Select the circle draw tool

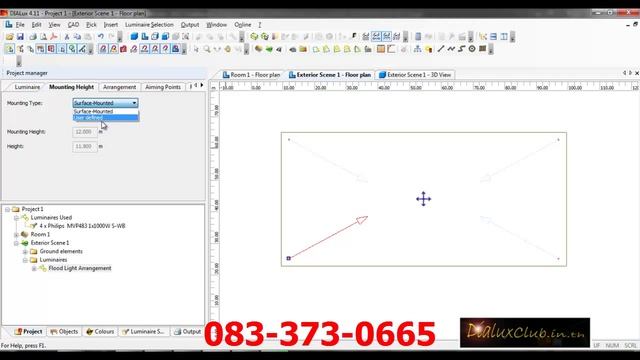(x=472, y=49)
